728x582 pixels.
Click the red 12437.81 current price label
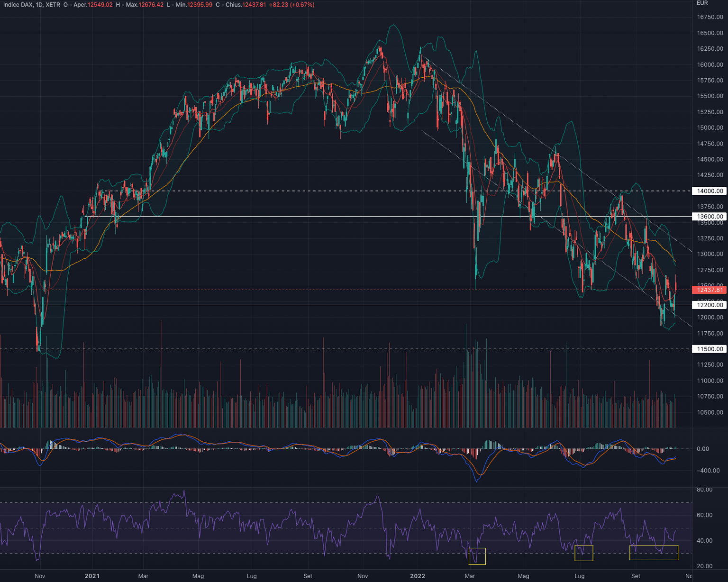[710, 290]
